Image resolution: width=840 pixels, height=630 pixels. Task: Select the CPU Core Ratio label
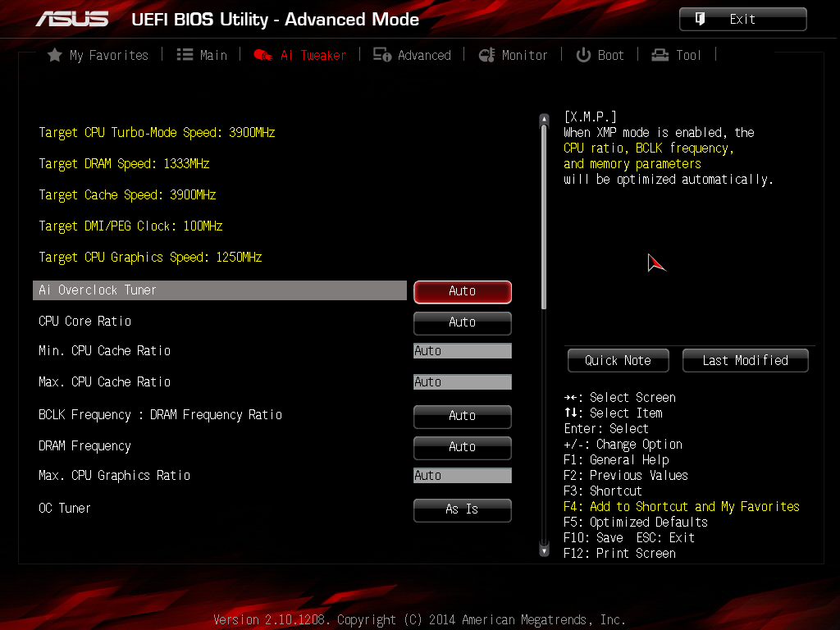(x=84, y=322)
